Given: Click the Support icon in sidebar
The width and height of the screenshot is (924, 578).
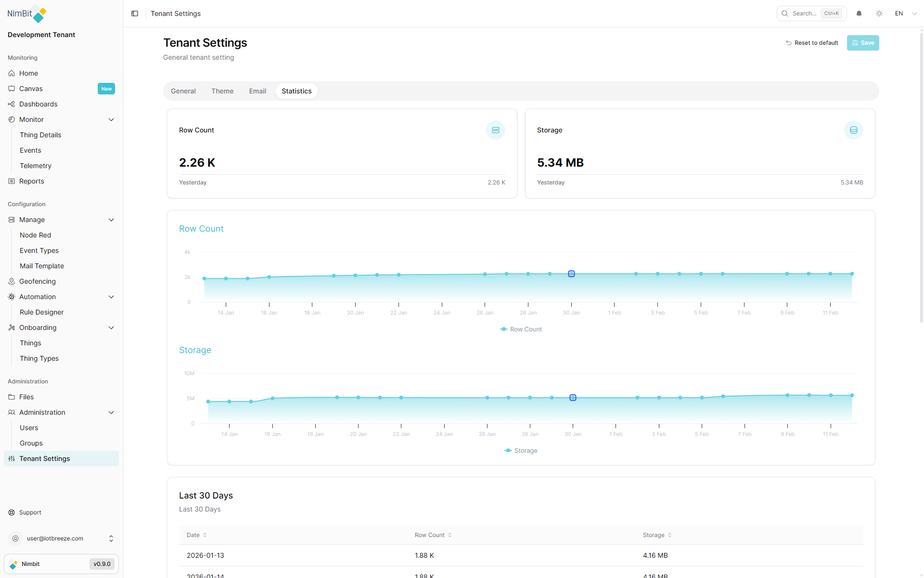Looking at the screenshot, I should point(12,512).
